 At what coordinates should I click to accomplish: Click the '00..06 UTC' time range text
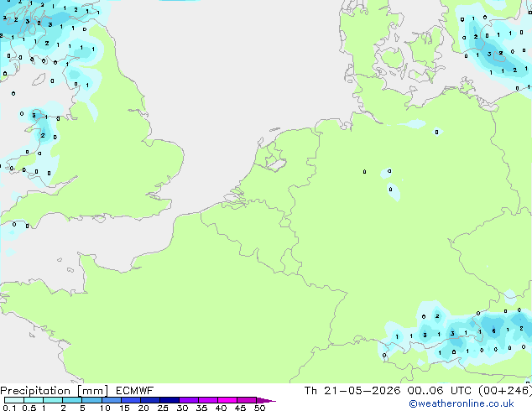[x=440, y=391]
